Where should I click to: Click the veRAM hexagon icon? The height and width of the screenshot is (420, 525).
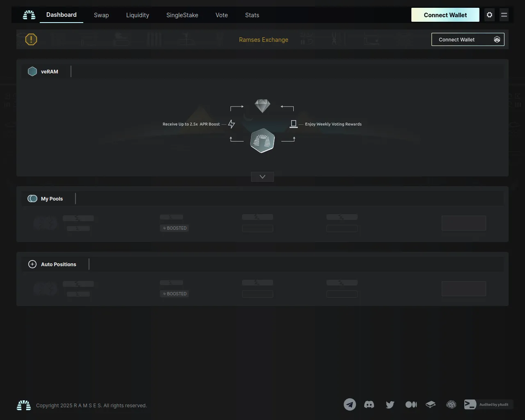point(32,71)
